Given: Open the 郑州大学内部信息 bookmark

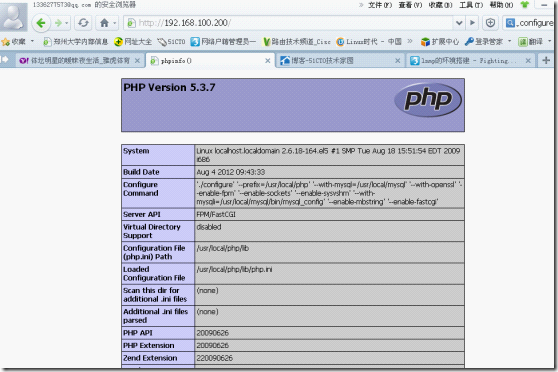Looking at the screenshot, I should pos(75,42).
